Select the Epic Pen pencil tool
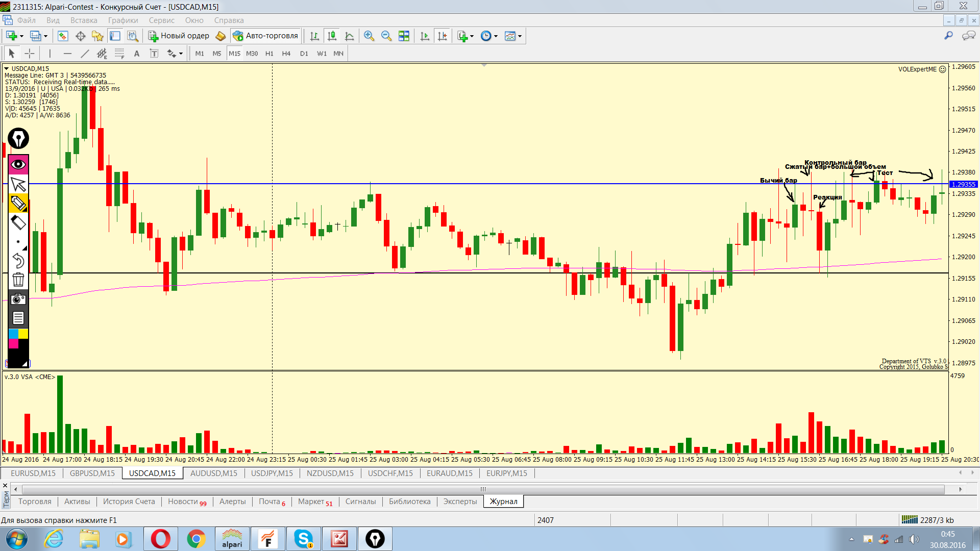Viewport: 980px width, 551px height. (18, 203)
